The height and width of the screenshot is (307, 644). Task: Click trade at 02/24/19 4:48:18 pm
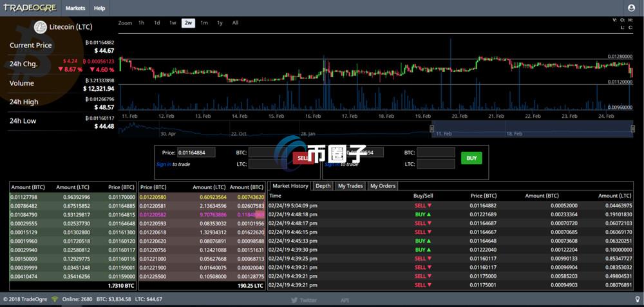[450, 214]
